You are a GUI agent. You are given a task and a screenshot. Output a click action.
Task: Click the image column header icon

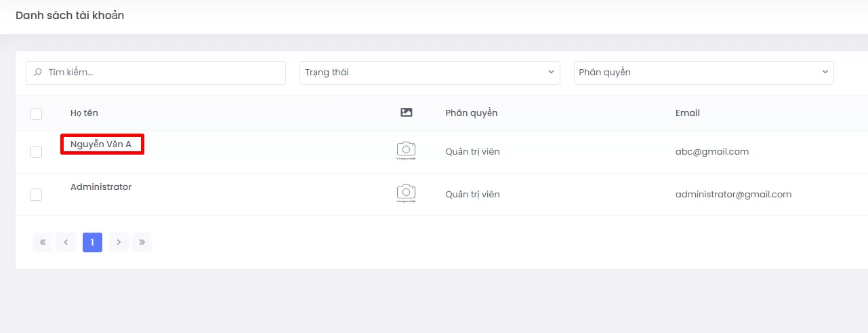coord(406,113)
